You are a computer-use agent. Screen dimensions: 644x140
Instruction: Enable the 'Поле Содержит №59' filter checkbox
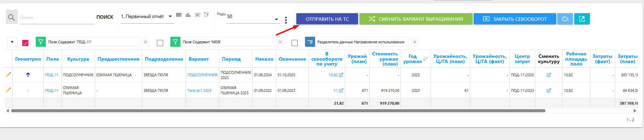point(160,43)
